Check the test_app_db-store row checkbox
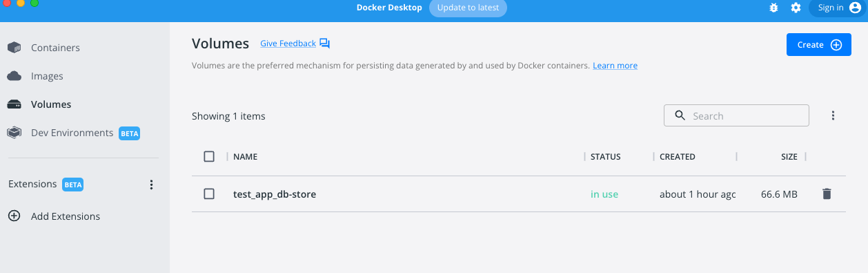868x273 pixels. (x=209, y=194)
